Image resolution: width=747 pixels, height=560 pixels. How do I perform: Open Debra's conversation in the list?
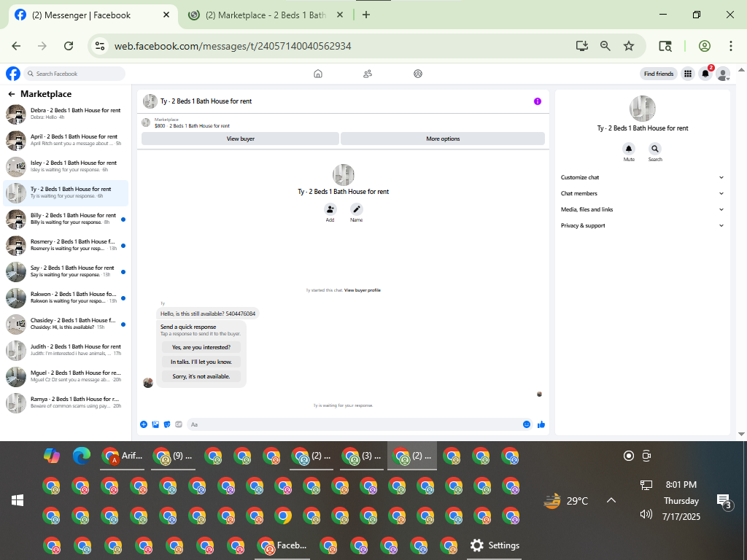coord(66,114)
